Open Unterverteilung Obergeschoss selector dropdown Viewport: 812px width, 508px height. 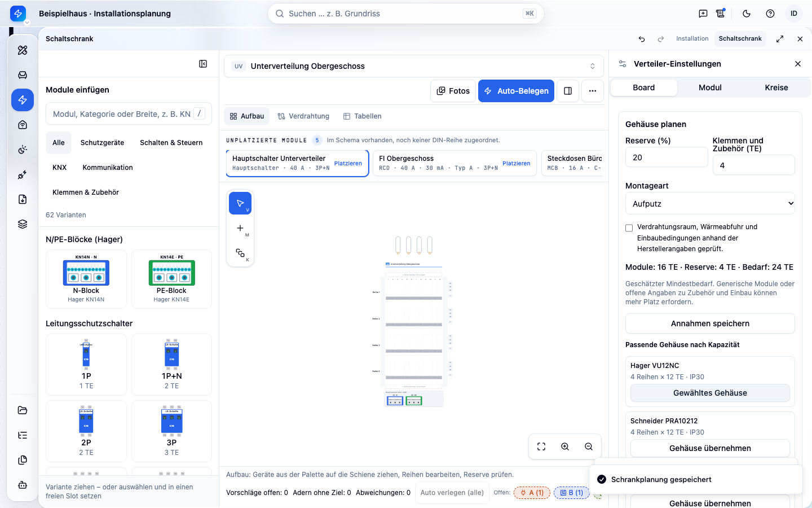tap(414, 66)
